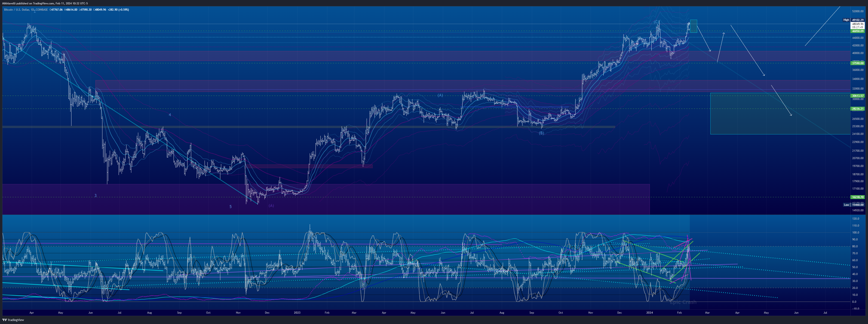Image resolution: width=868 pixels, height=324 pixels.
Task: Click the wave label (A) near the 30613.57 level
Action: 440,95
